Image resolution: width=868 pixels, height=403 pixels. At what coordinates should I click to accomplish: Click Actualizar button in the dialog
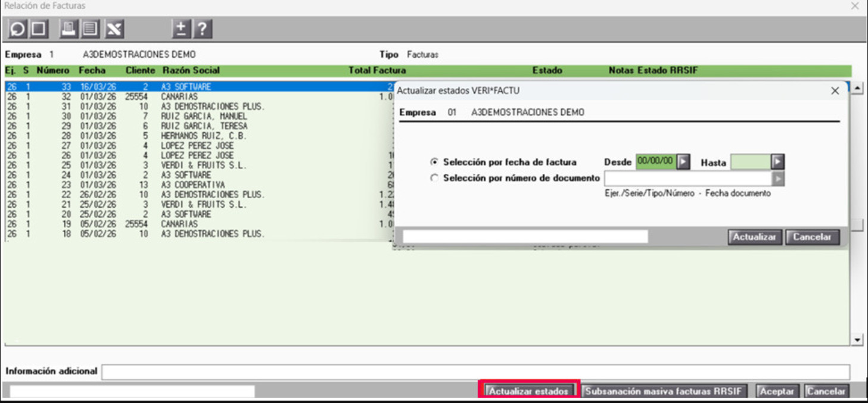pyautogui.click(x=754, y=237)
